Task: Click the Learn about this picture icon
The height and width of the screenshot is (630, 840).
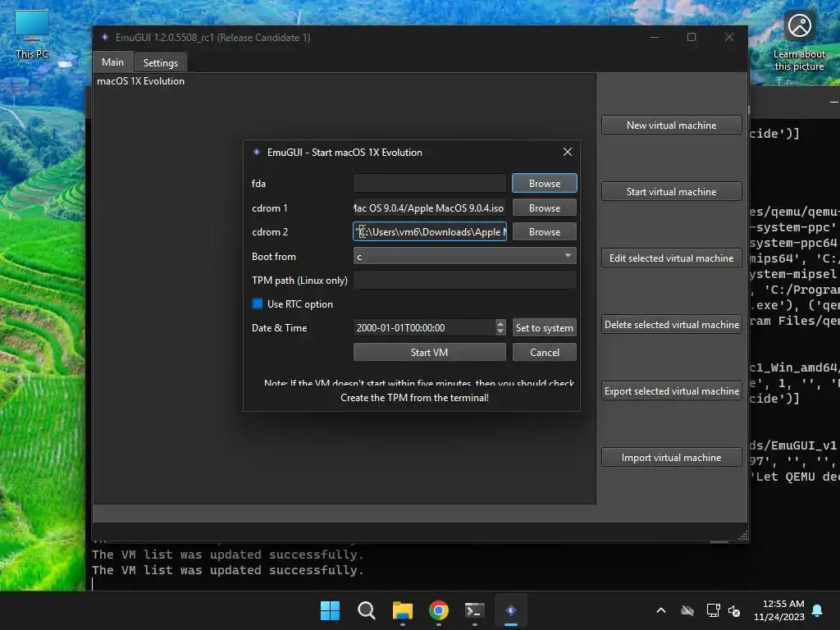Action: pyautogui.click(x=799, y=43)
